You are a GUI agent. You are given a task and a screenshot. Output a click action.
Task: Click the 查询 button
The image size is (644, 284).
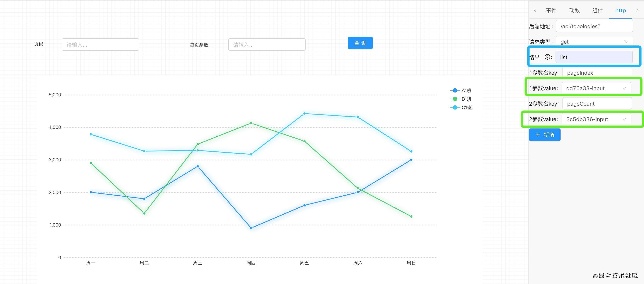pyautogui.click(x=360, y=43)
